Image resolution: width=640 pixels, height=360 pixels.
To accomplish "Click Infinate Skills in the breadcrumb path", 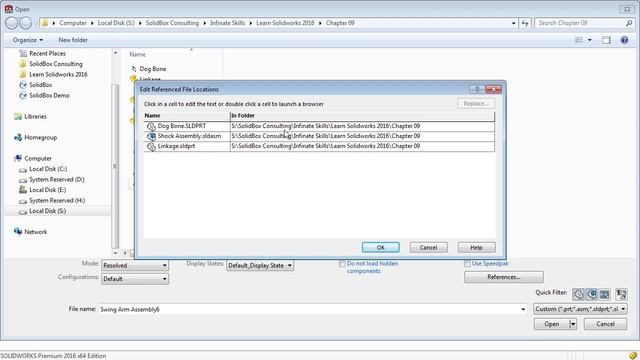I will (x=227, y=23).
